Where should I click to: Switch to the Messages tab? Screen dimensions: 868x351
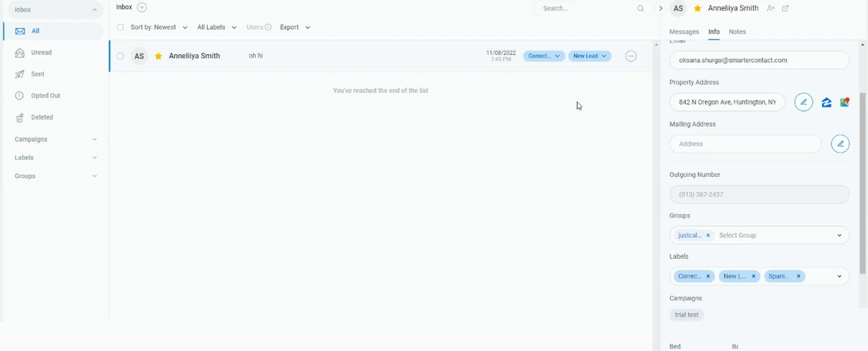(684, 32)
